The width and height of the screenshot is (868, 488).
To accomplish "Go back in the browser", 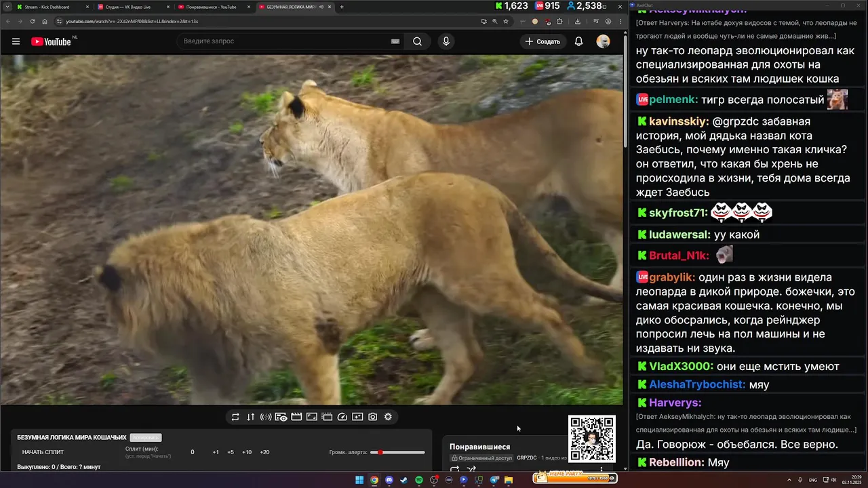I will [x=7, y=21].
